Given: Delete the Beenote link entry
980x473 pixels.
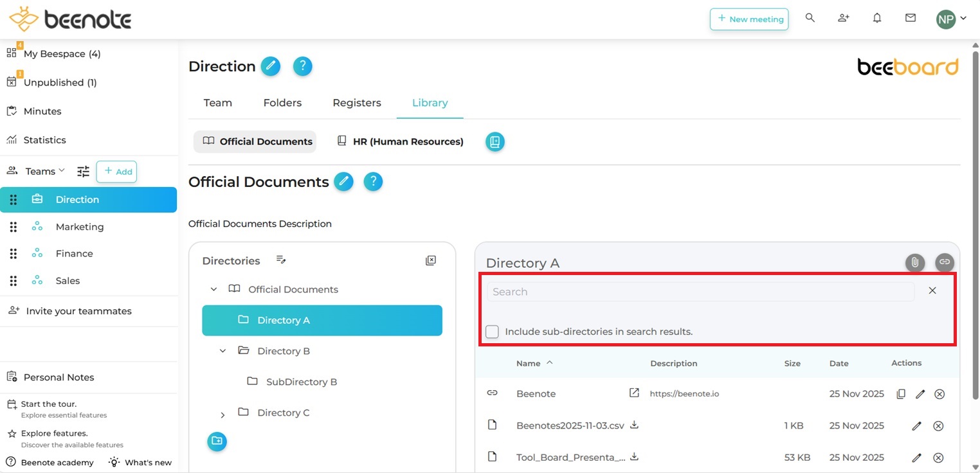Looking at the screenshot, I should 939,394.
